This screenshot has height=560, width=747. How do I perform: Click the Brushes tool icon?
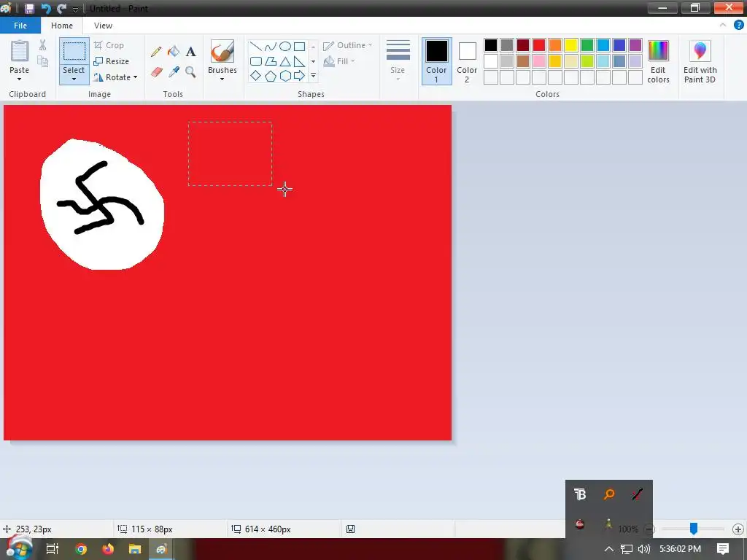tap(222, 52)
